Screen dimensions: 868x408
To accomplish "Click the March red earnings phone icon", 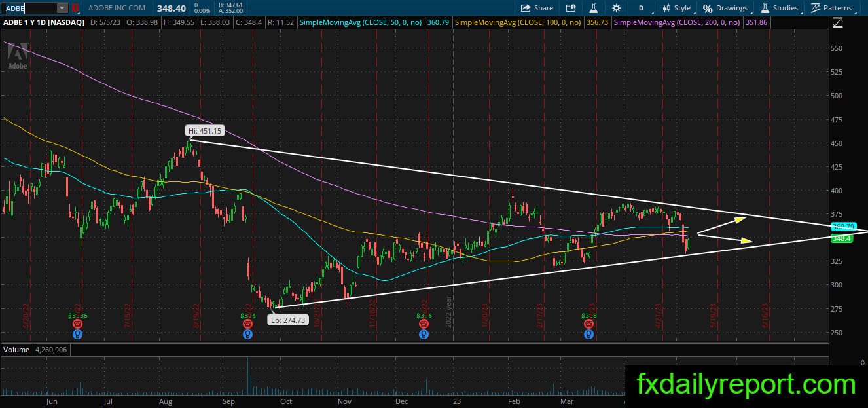I will click(x=588, y=324).
